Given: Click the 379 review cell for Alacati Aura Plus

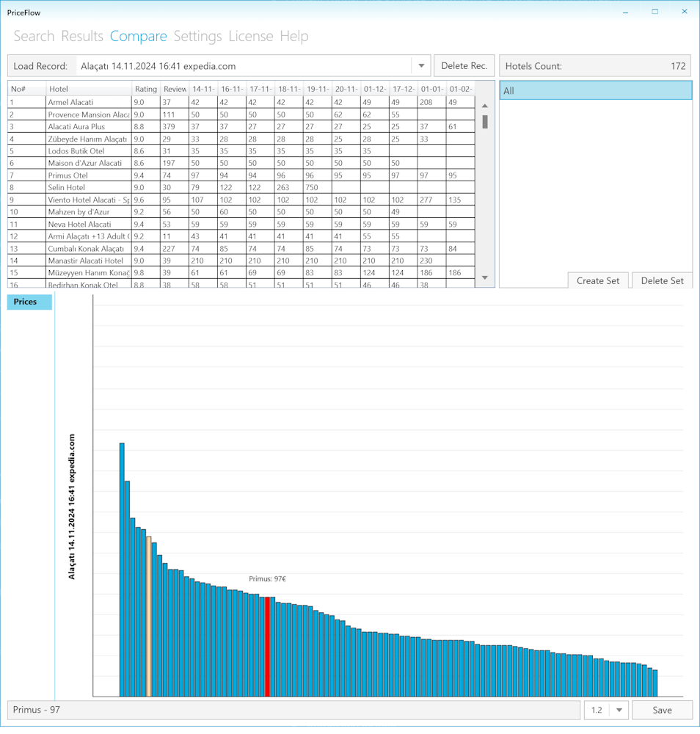Looking at the screenshot, I should coord(175,126).
